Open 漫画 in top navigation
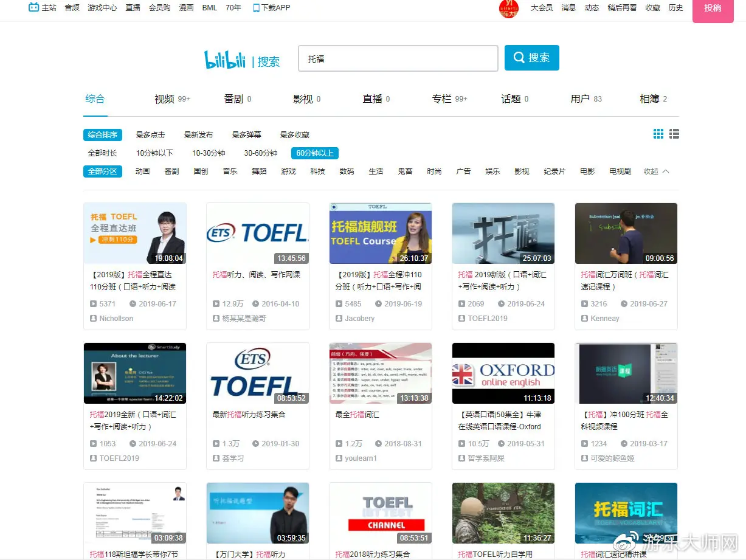Screen dimensions: 746x560 coord(186,8)
